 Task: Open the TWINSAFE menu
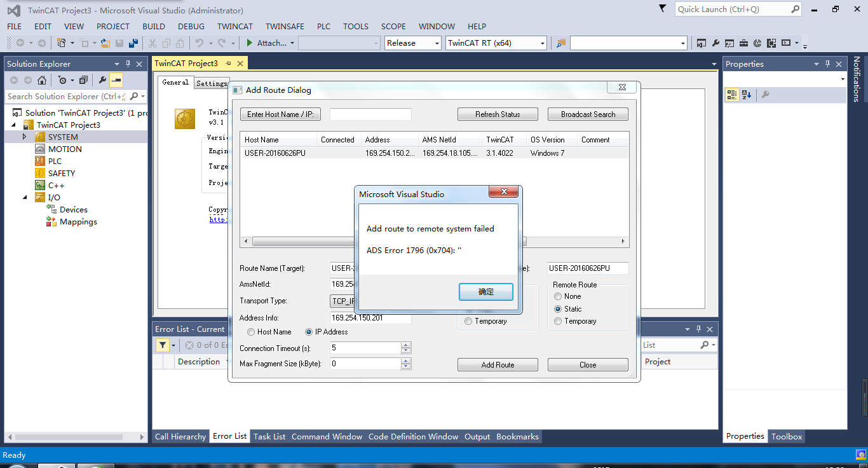click(x=285, y=27)
